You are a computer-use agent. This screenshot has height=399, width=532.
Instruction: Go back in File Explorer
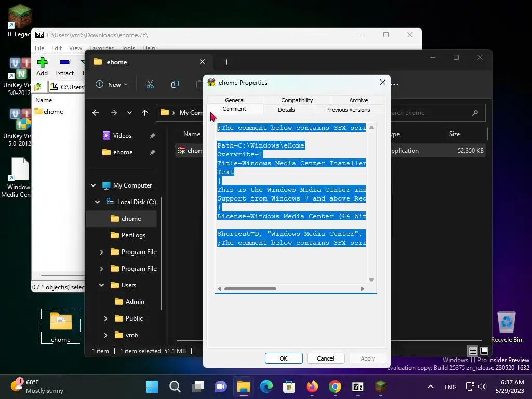96,113
